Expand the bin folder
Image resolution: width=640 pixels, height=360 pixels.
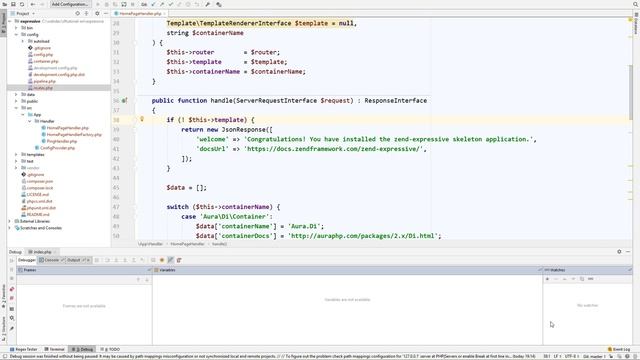click(16, 28)
